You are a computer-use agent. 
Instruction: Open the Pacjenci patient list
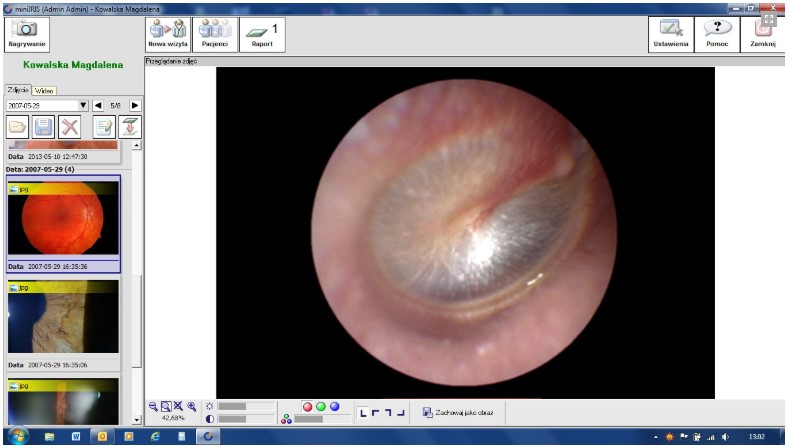pos(214,36)
